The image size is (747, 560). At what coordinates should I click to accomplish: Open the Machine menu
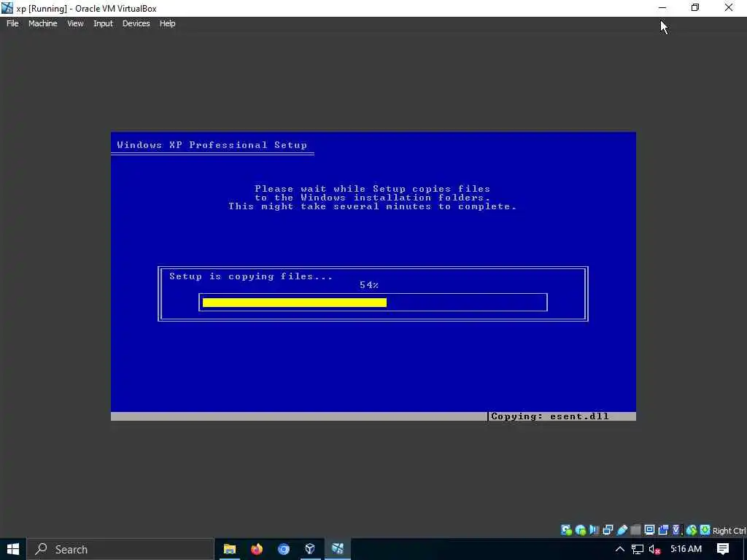point(42,23)
